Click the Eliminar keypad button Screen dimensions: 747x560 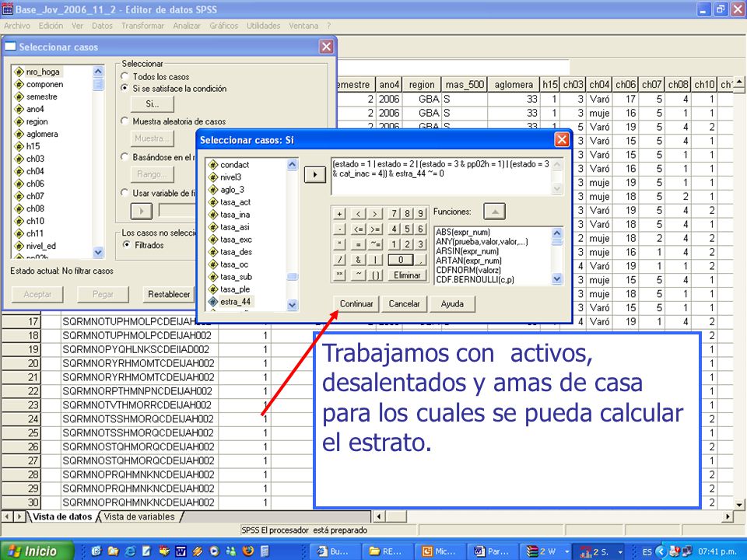click(x=407, y=275)
